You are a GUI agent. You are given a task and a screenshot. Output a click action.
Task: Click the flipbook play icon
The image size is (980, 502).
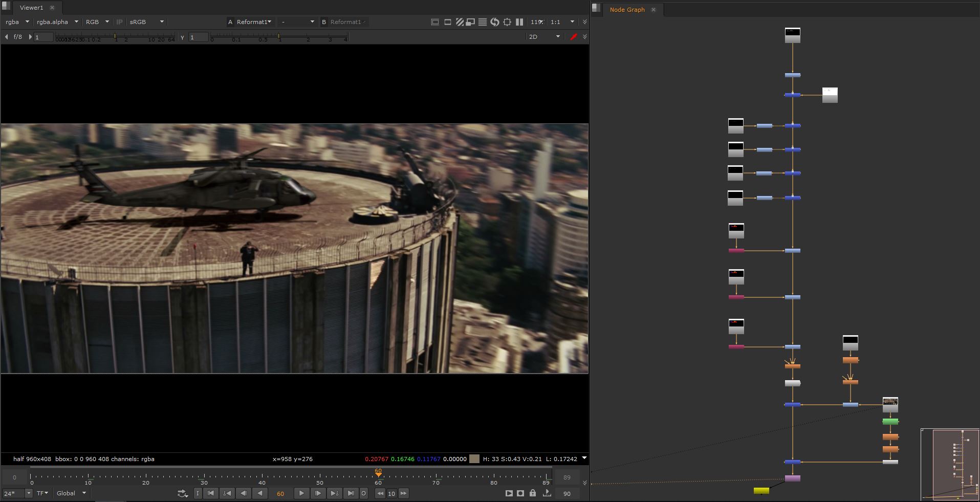pyautogui.click(x=509, y=493)
